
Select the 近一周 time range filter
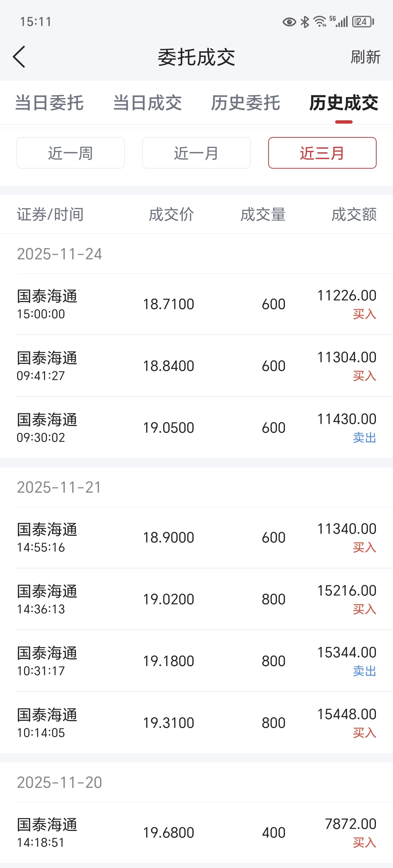[x=71, y=153]
